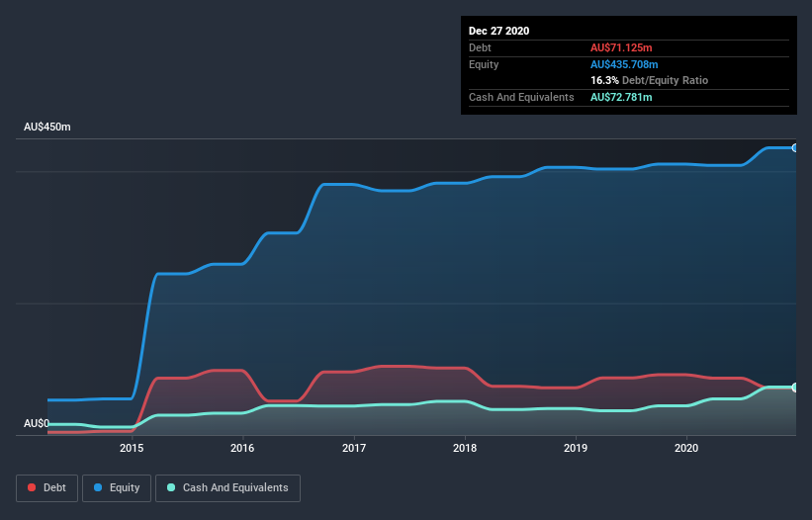Toggle the Cash And Equivalents legend button
Image resolution: width=812 pixels, height=520 pixels.
coord(227,488)
